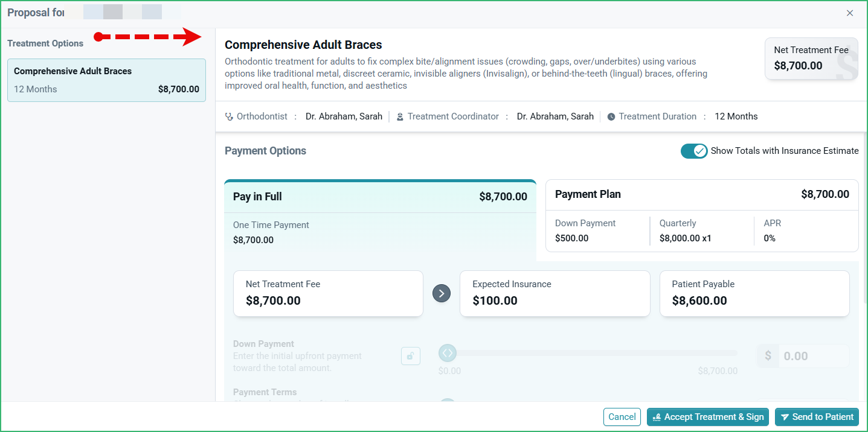This screenshot has width=868, height=432.
Task: Toggle Show Totals with Insurance Estimate
Action: (694, 151)
